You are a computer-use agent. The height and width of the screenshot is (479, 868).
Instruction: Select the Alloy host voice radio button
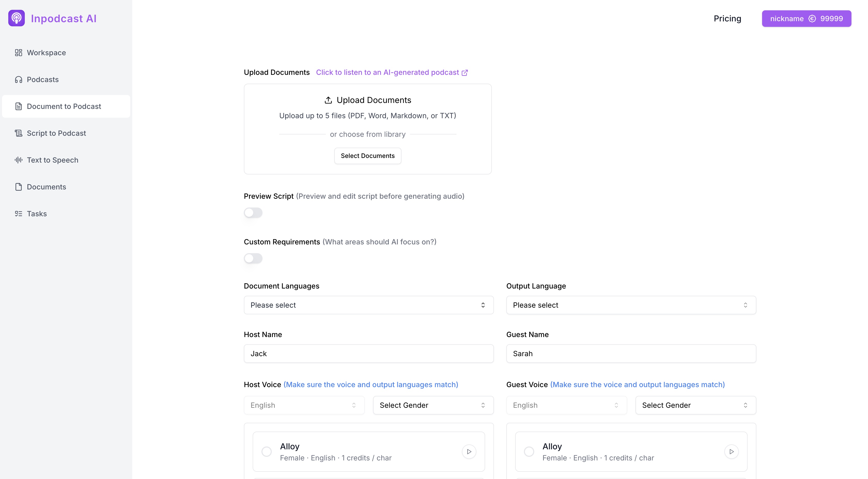click(x=266, y=451)
